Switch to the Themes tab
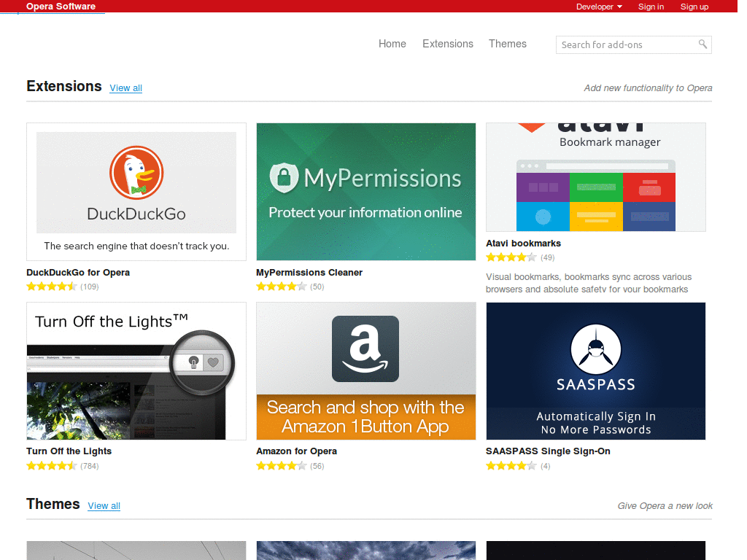The height and width of the screenshot is (560, 747). (507, 44)
